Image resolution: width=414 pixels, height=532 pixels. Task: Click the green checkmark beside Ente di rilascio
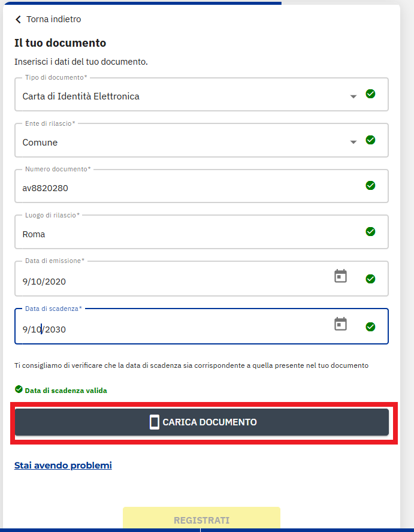click(x=370, y=140)
